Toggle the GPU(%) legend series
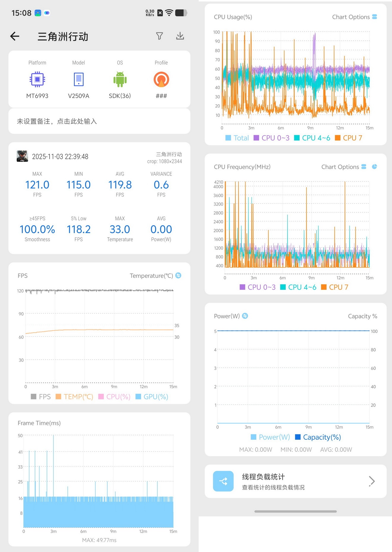 [x=152, y=397]
